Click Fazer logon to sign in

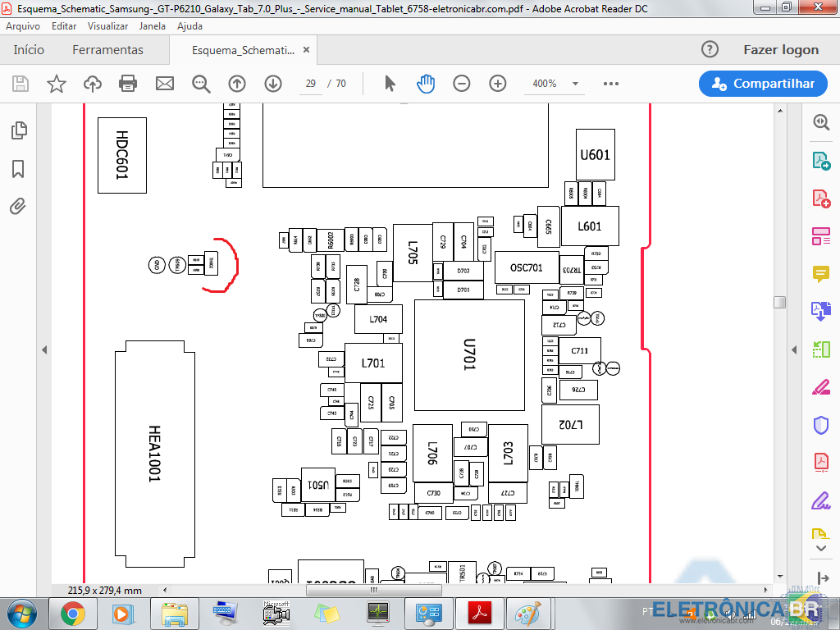(x=780, y=50)
